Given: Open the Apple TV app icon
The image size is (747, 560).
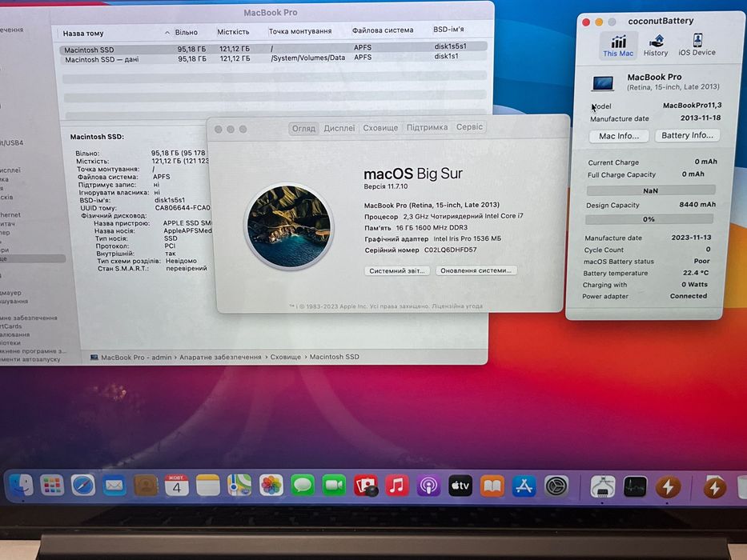Looking at the screenshot, I should pyautogui.click(x=460, y=486).
